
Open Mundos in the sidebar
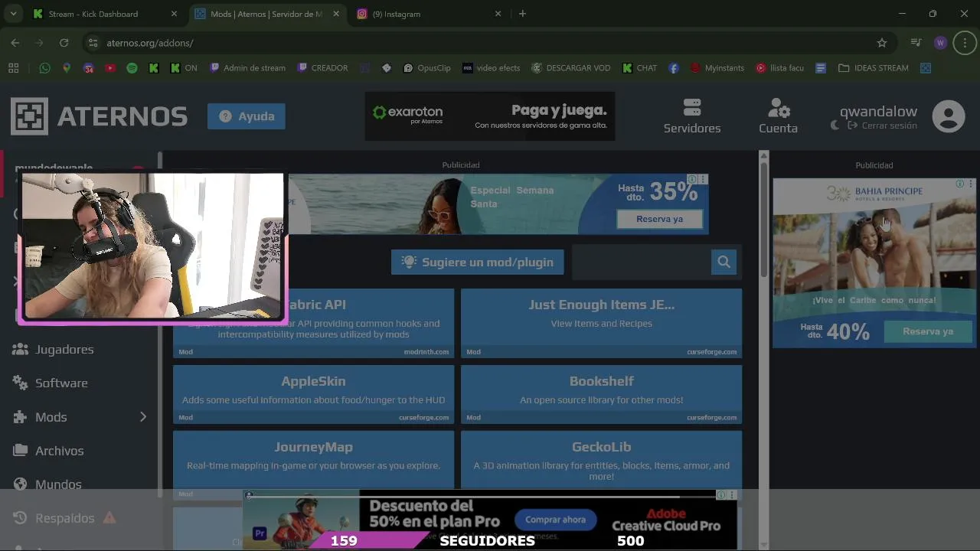pyautogui.click(x=58, y=484)
